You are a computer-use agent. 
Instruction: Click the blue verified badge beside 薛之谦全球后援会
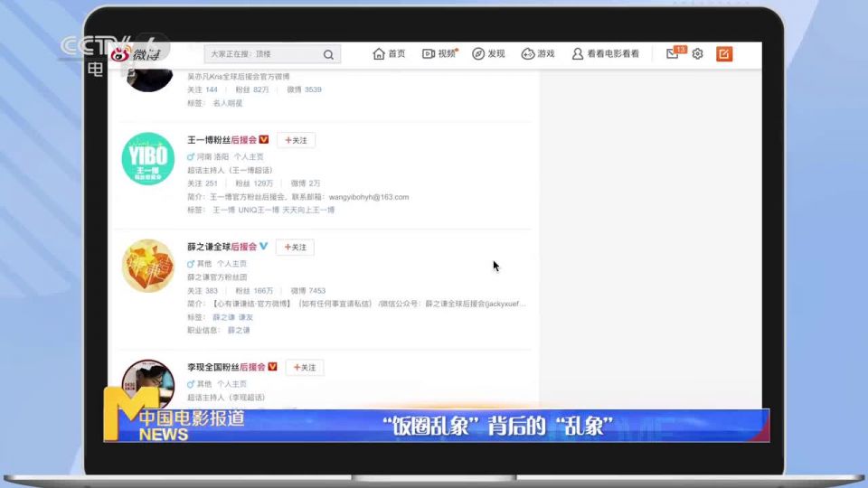pyautogui.click(x=264, y=246)
